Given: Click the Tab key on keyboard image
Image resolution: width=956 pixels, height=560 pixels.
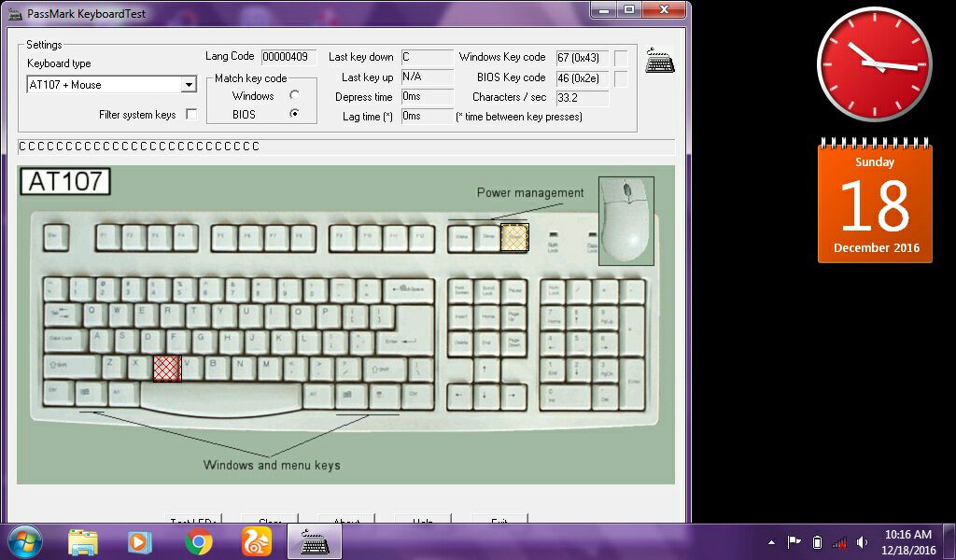Looking at the screenshot, I should click(62, 315).
